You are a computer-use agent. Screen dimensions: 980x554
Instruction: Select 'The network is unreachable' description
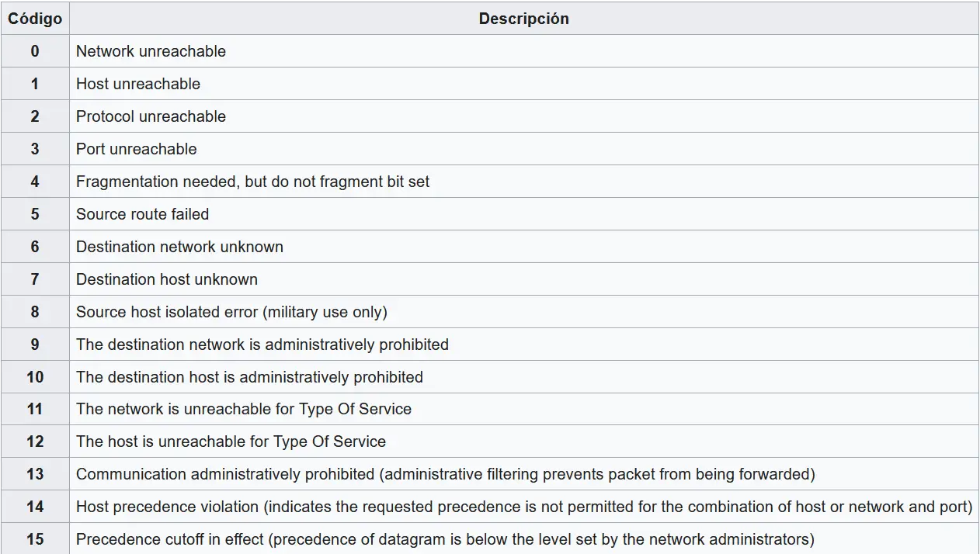(x=244, y=409)
